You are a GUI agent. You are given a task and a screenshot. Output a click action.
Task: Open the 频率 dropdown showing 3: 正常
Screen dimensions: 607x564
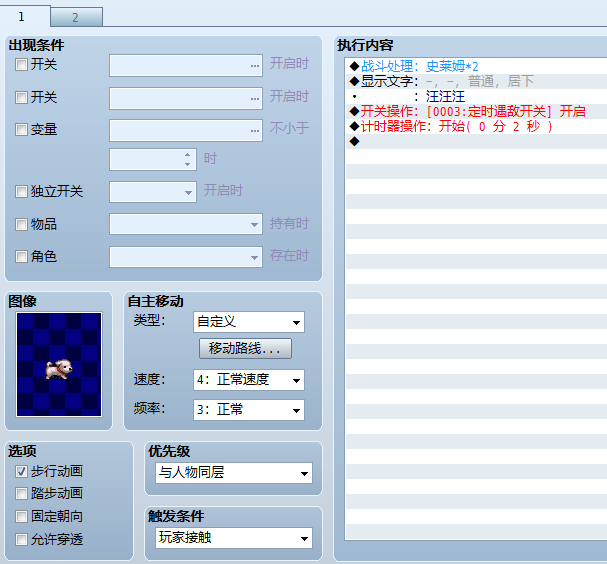(x=249, y=410)
